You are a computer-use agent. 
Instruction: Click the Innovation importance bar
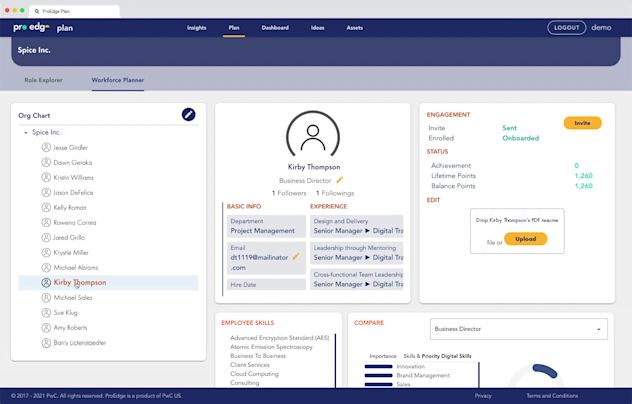tap(378, 367)
